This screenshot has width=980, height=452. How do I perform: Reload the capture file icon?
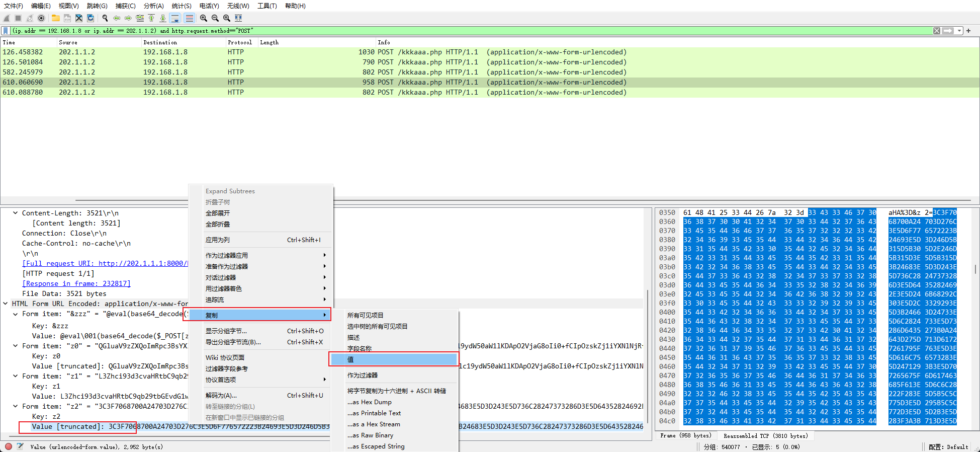[91, 18]
